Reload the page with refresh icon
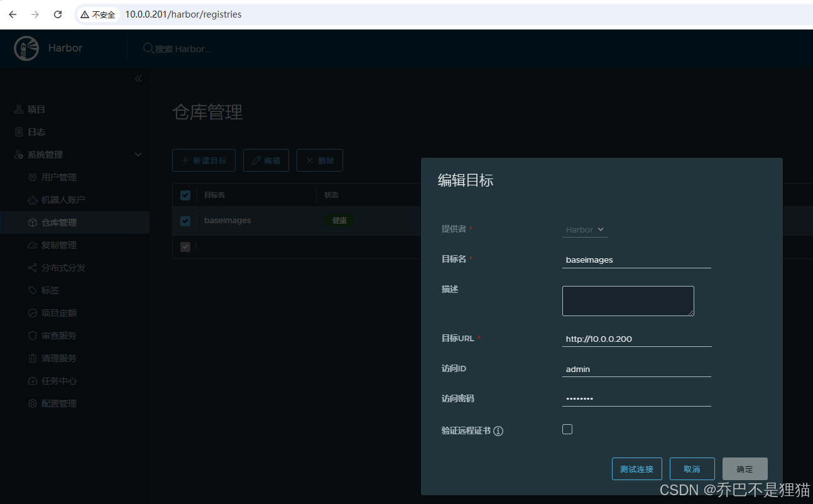Image resolution: width=813 pixels, height=504 pixels. coord(58,14)
